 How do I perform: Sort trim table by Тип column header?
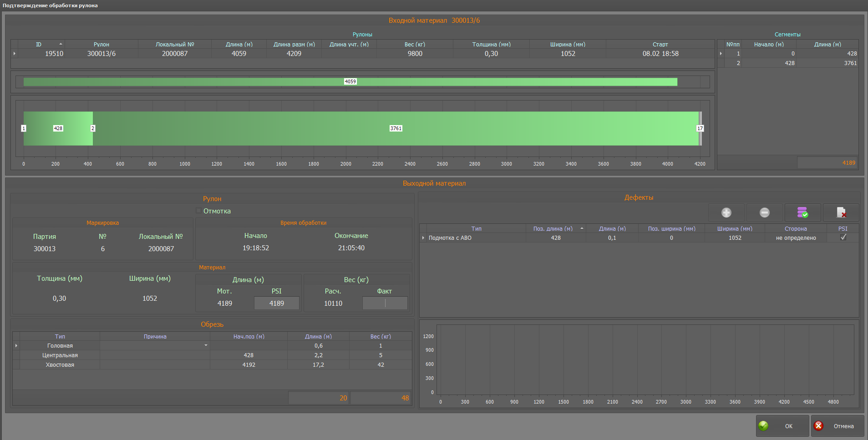tap(60, 336)
